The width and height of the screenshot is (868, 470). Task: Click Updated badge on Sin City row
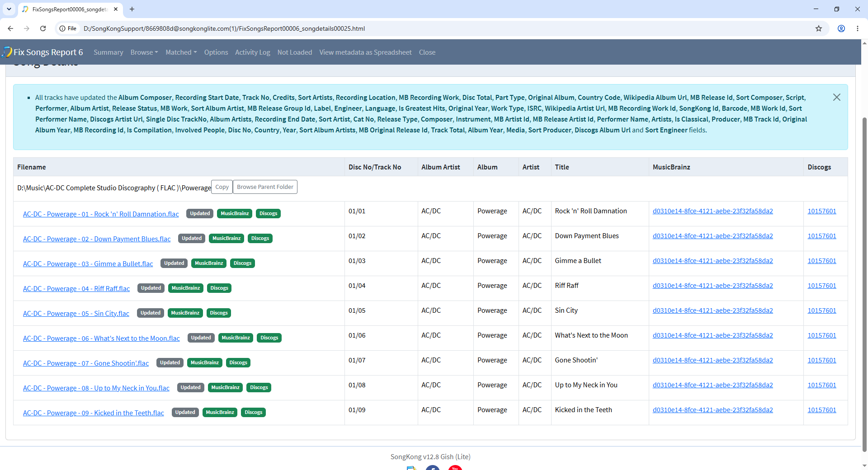(x=151, y=313)
